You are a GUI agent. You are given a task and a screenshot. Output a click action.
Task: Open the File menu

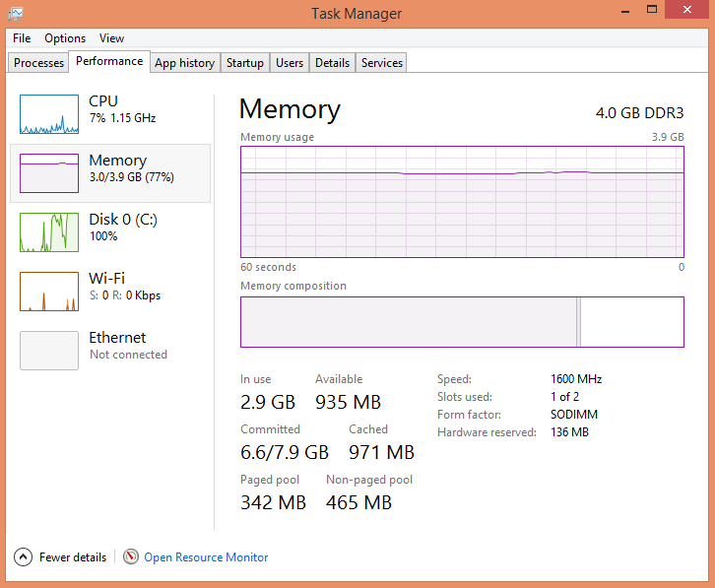(x=22, y=38)
